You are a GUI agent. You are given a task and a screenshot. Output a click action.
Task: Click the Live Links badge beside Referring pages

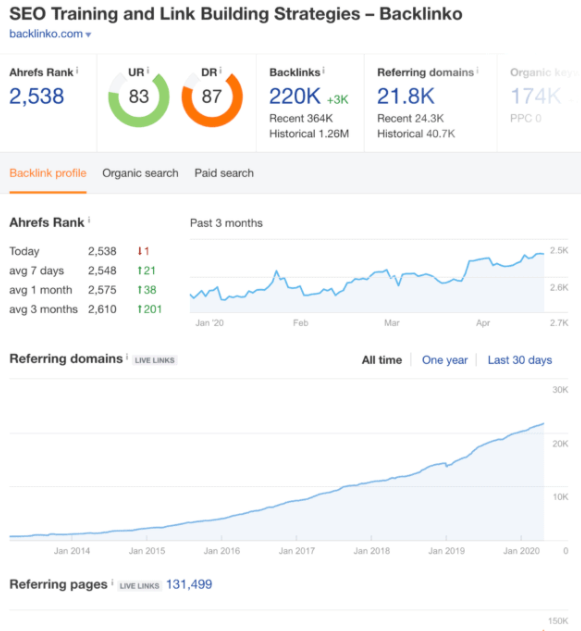tap(139, 586)
